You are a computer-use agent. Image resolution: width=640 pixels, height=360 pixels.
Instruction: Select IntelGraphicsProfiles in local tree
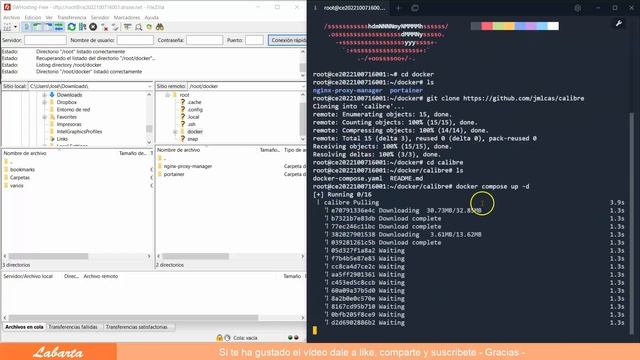click(79, 131)
